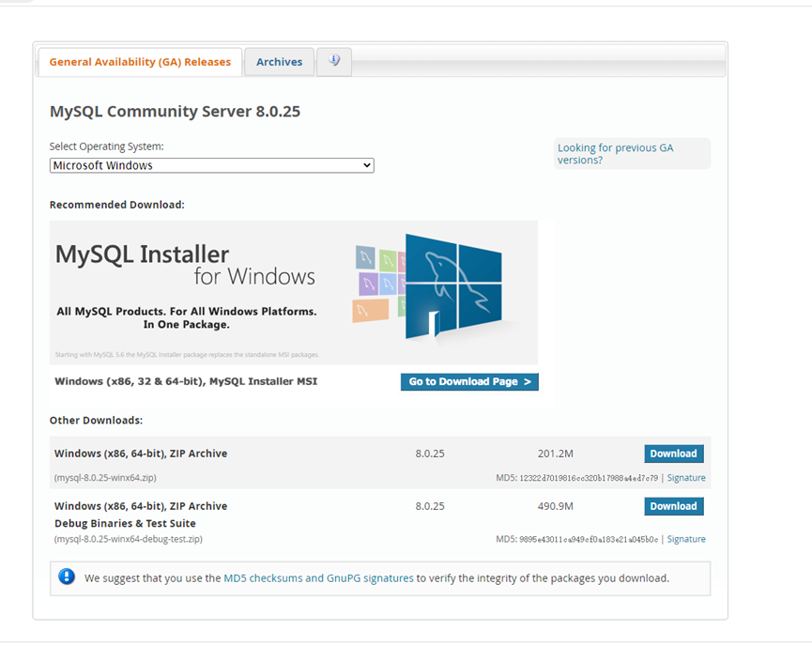
Task: Download the 201.2M ZIP Archive
Action: 673,454
